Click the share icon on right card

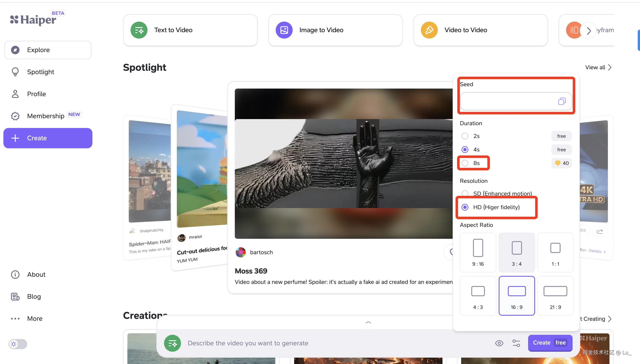[600, 231]
